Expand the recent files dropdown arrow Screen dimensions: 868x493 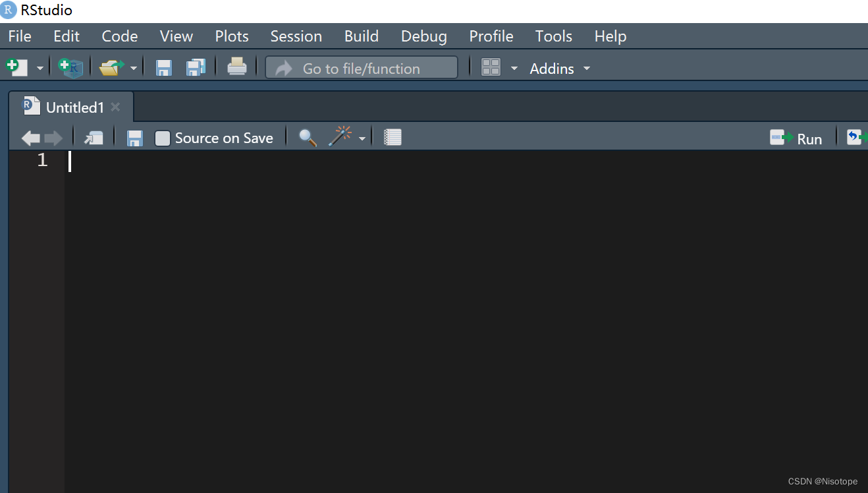134,69
